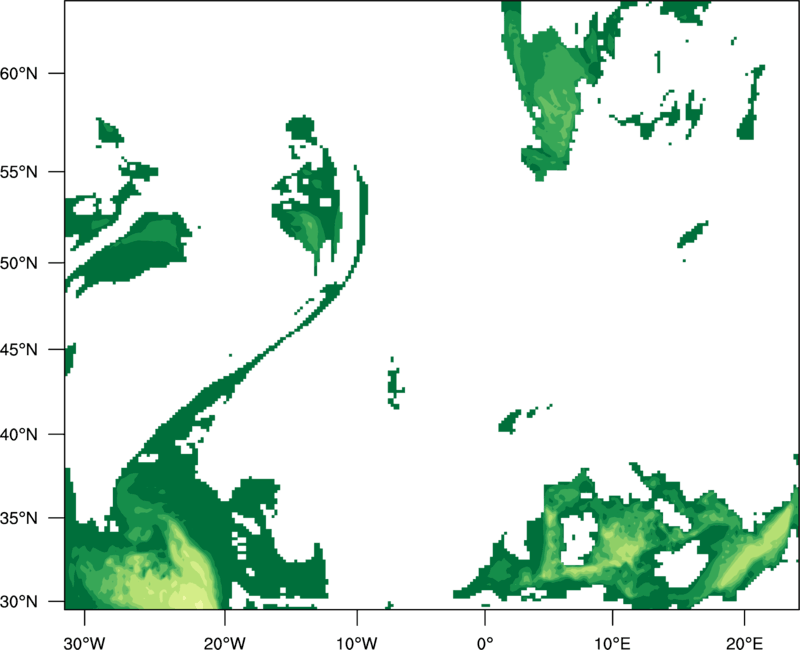Click the 20°W longitude axis label
Viewport: 800px width, 650px height.
(x=225, y=643)
